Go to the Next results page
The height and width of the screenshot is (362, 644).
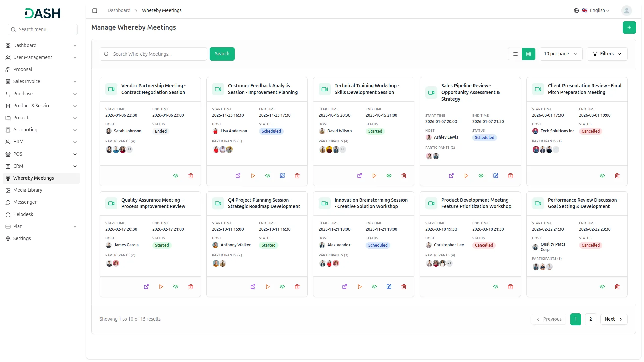click(x=613, y=319)
